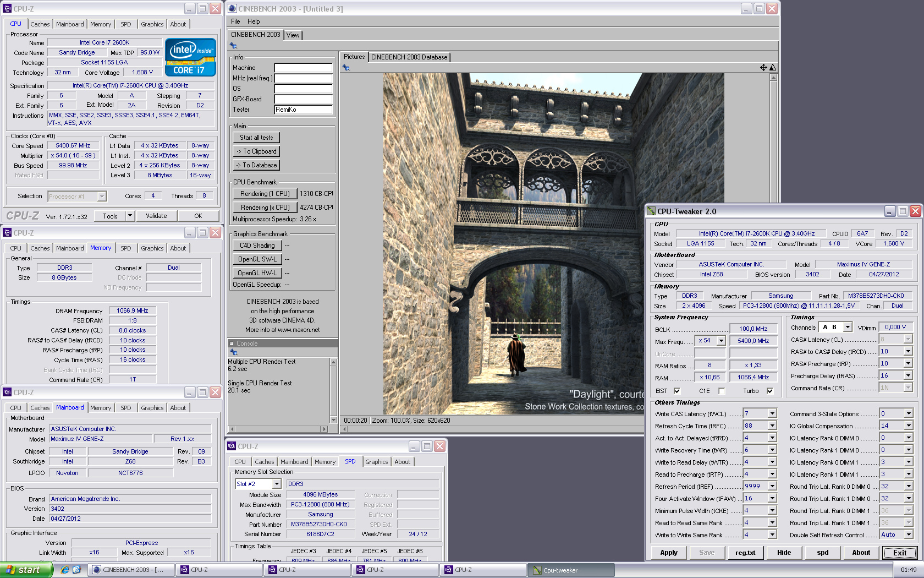924x578 pixels.
Task: Click the pin icon in Info panel
Action: [x=234, y=46]
